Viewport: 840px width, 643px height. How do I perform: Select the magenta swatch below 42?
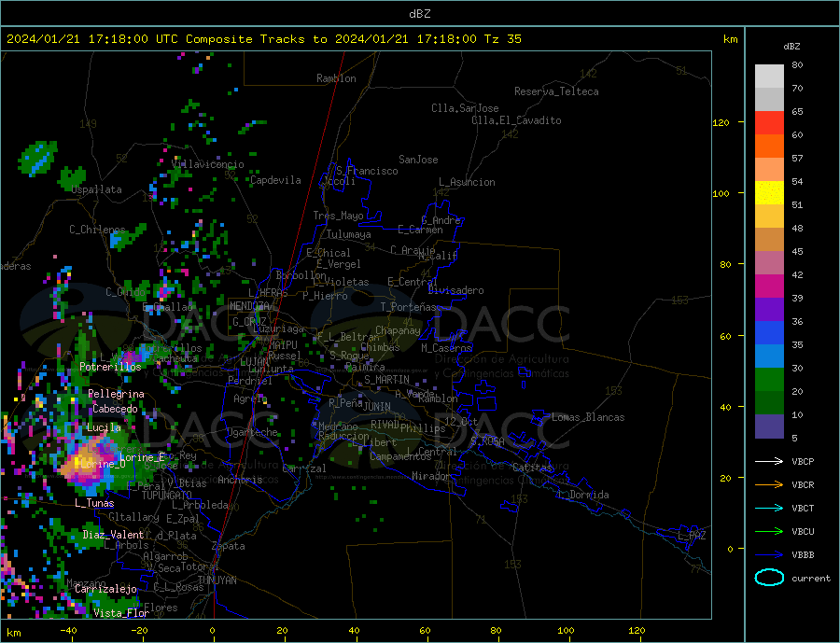[769, 287]
